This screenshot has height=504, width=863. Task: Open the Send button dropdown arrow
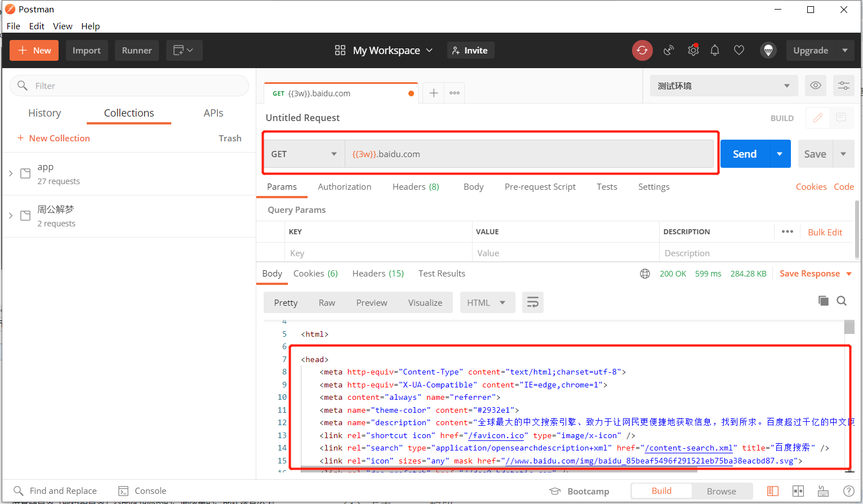[780, 154]
